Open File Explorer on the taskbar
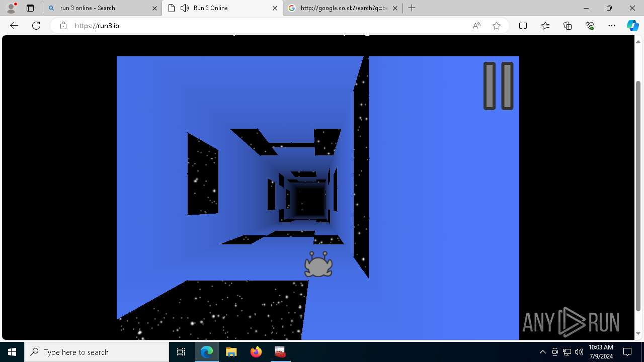The height and width of the screenshot is (362, 644). [x=231, y=352]
